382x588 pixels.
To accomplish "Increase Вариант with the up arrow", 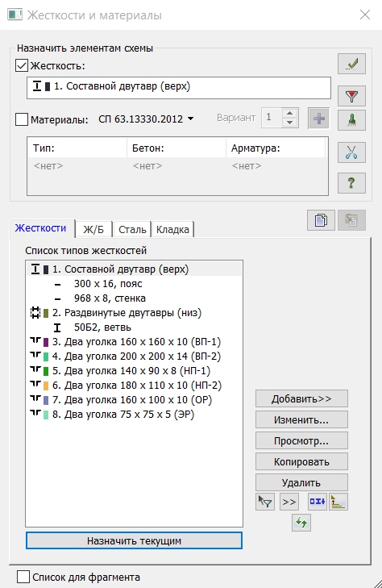I will pos(289,114).
